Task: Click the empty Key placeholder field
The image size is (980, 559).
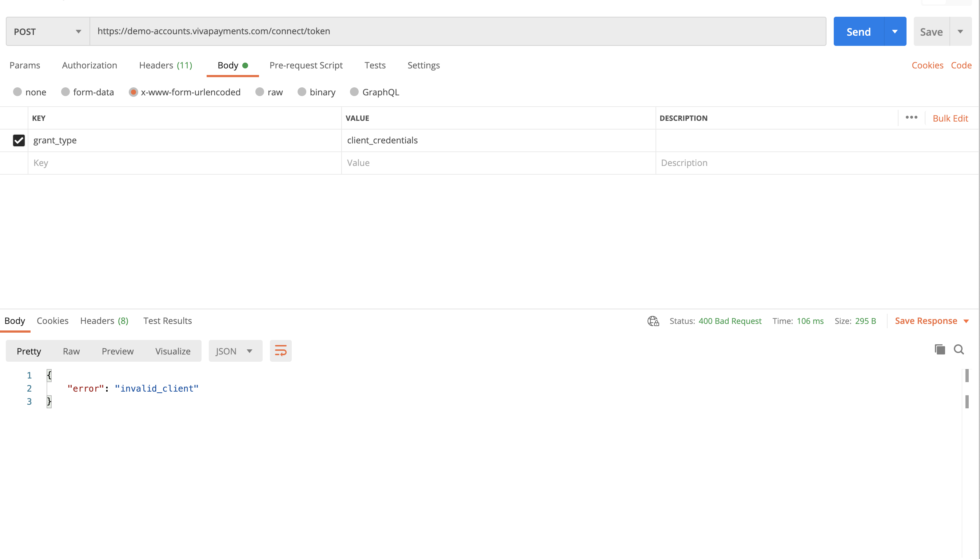Action: [184, 163]
